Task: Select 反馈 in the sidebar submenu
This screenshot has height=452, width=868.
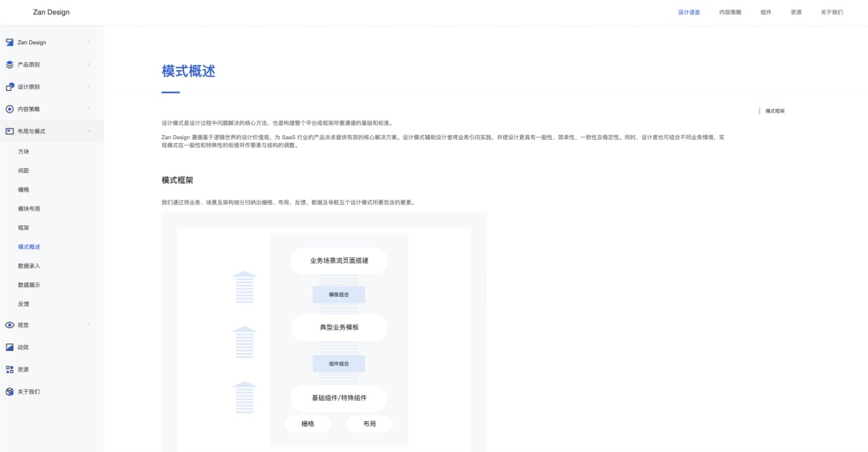Action: [23, 304]
